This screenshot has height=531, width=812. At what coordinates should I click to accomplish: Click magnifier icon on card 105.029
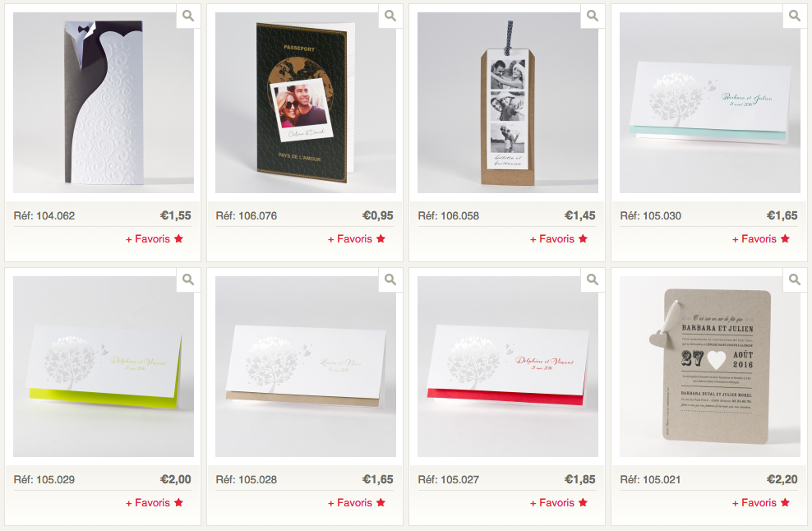point(188,280)
